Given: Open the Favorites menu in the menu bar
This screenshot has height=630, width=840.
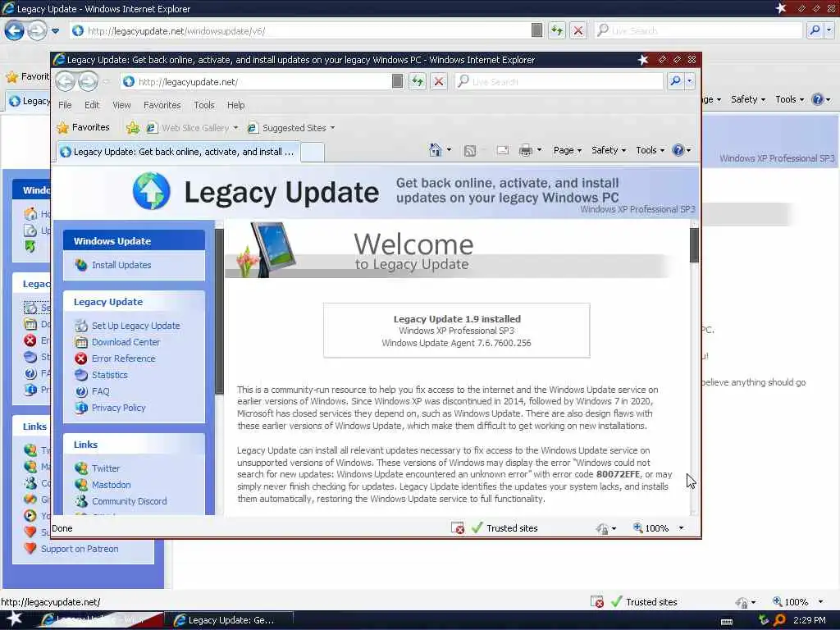Looking at the screenshot, I should 162,105.
